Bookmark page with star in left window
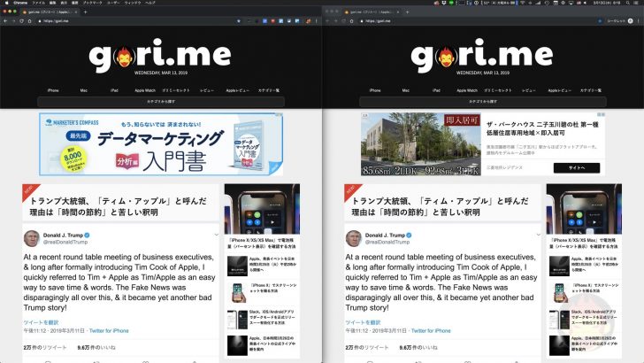 (239, 20)
